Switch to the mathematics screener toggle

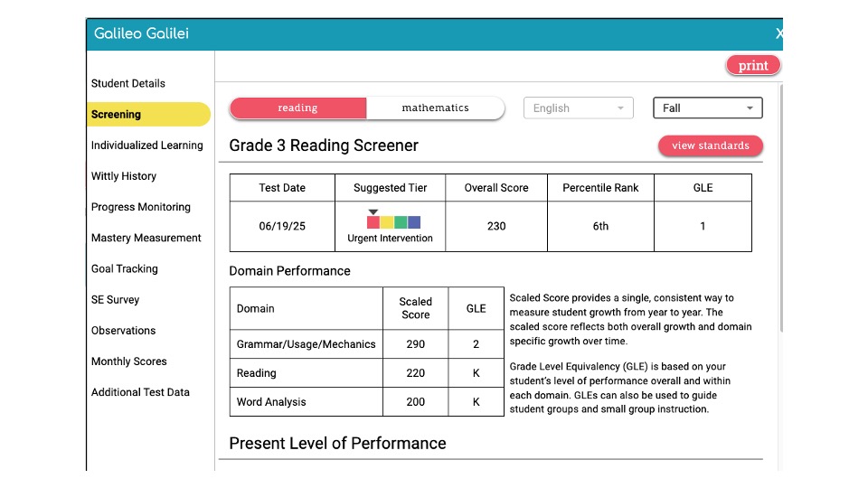[x=435, y=108]
